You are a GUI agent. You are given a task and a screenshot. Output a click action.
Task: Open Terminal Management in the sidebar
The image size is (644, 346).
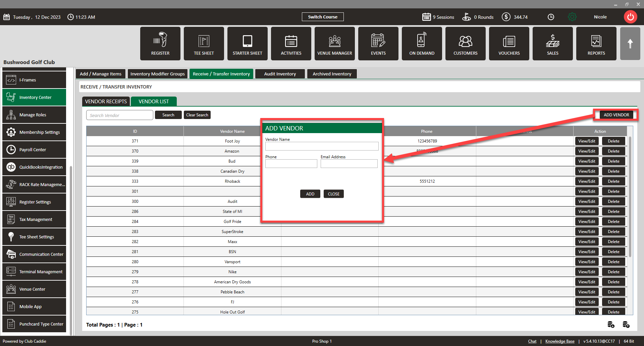34,272
